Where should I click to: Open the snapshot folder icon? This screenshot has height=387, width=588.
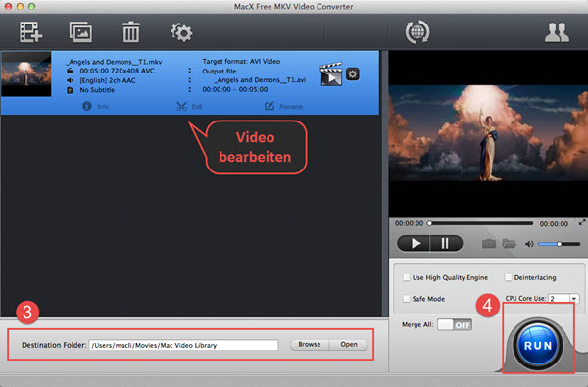tap(509, 244)
